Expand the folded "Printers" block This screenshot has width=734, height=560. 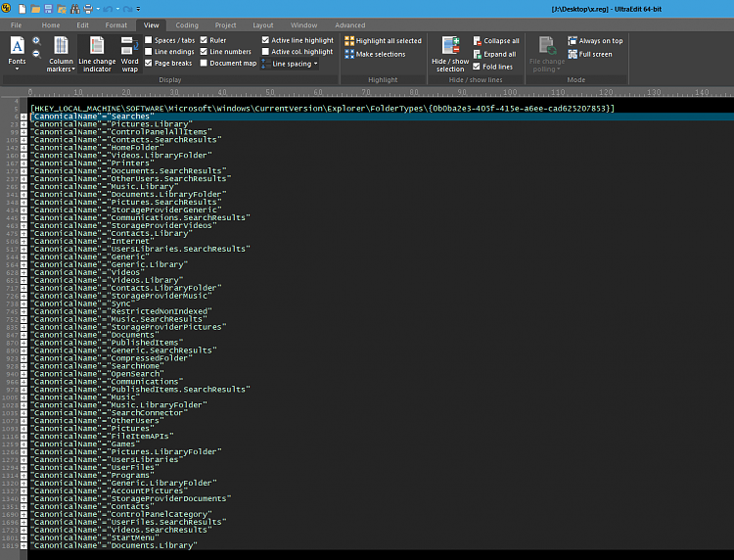point(23,163)
